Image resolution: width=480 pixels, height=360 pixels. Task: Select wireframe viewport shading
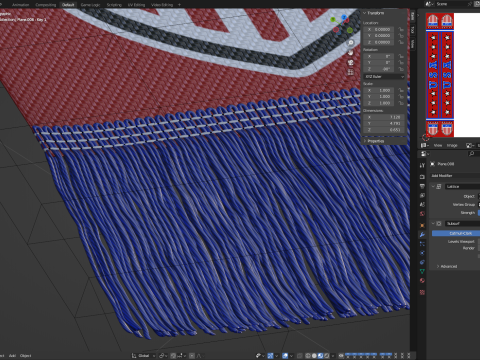(308, 356)
